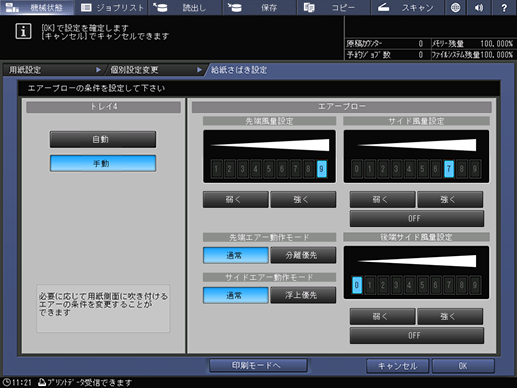
Task: Go back to 用紙設定 breadcrumb
Action: coord(53,70)
